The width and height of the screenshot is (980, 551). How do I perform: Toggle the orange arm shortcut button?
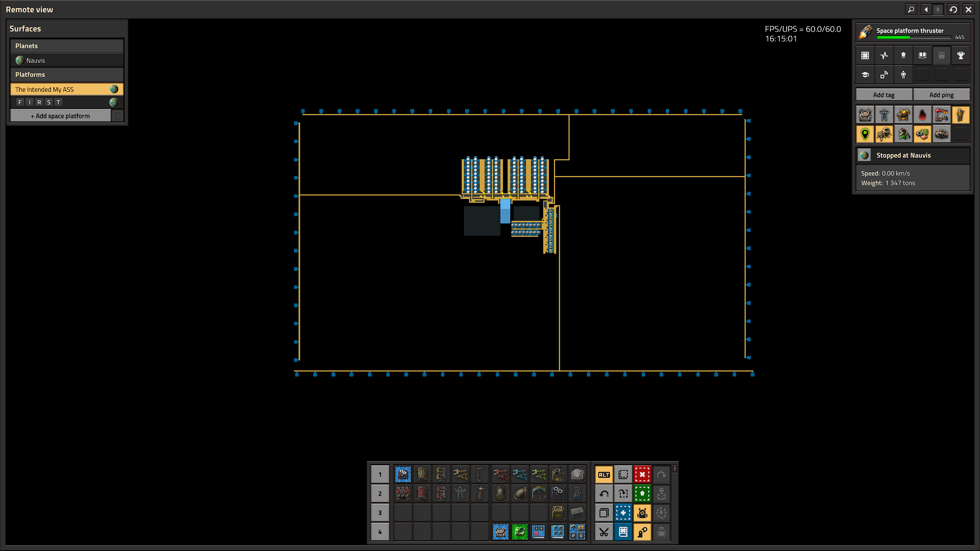click(x=642, y=532)
